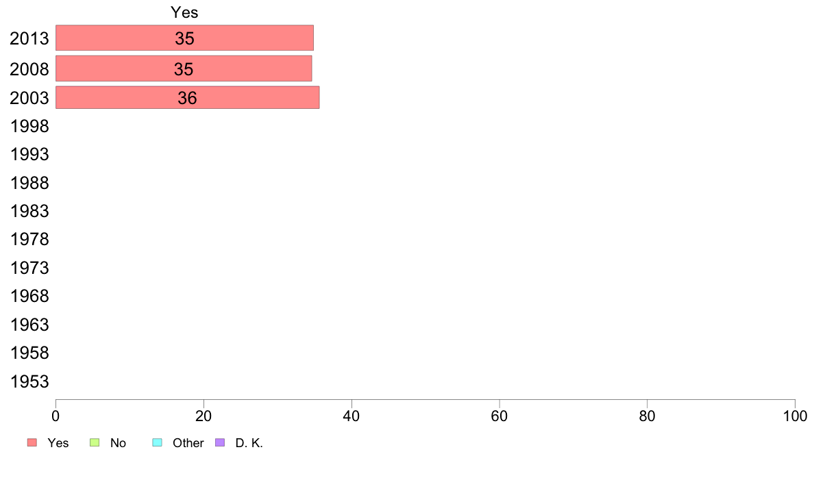Click the 2013 year label

coord(29,38)
